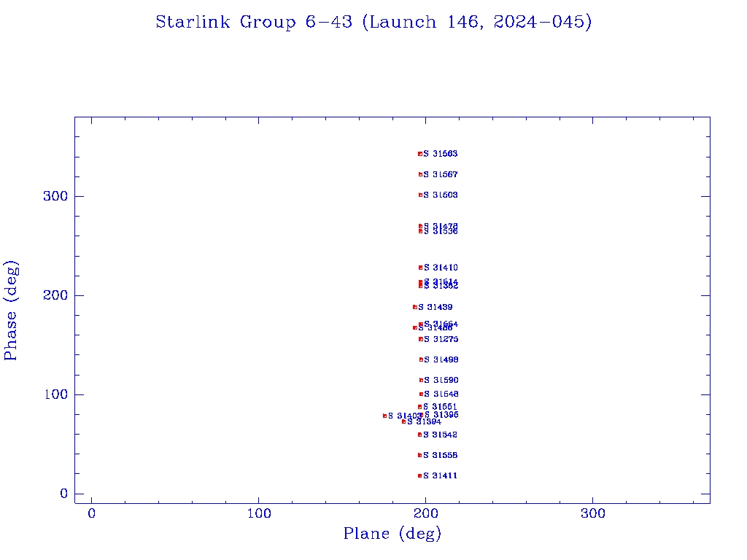
Task: Click the red marker for S 31394
Action: pyautogui.click(x=404, y=421)
